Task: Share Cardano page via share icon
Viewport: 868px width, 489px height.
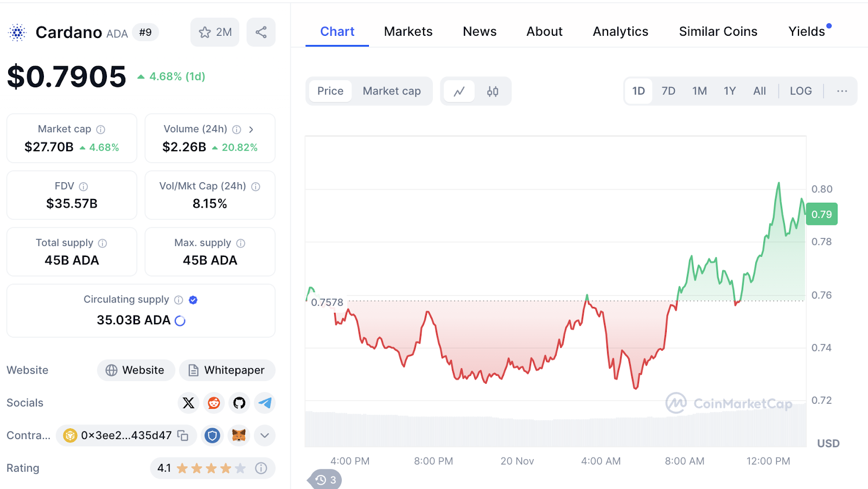Action: click(x=261, y=32)
